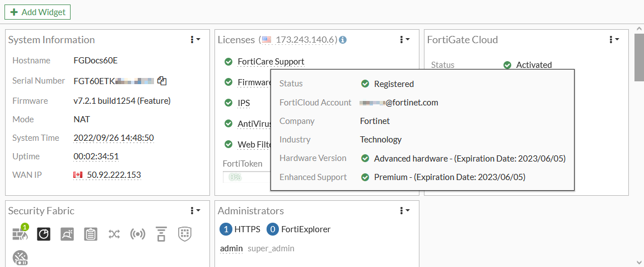Click the FortiToken 0% usage bar
The image size is (644, 267).
pos(246,177)
